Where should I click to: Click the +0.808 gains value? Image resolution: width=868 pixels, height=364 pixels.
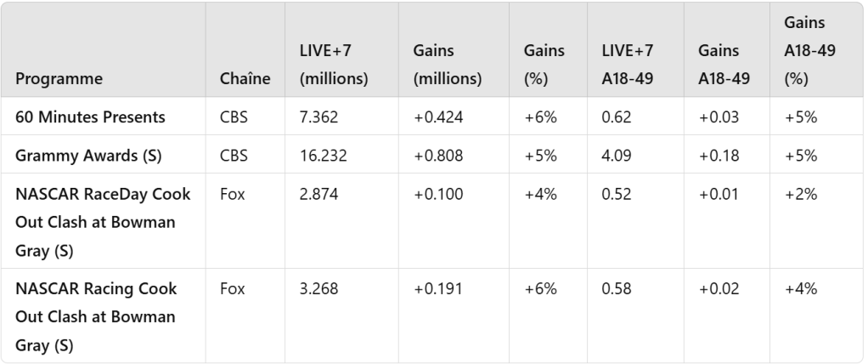(437, 156)
